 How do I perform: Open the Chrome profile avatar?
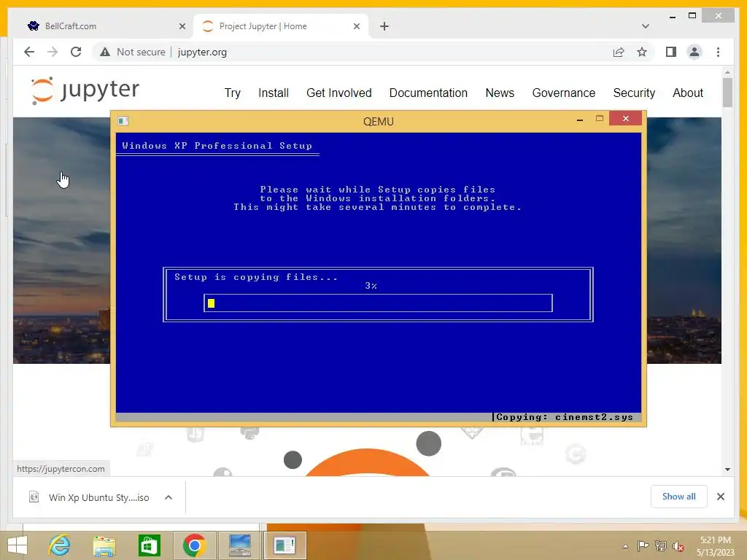(x=694, y=52)
